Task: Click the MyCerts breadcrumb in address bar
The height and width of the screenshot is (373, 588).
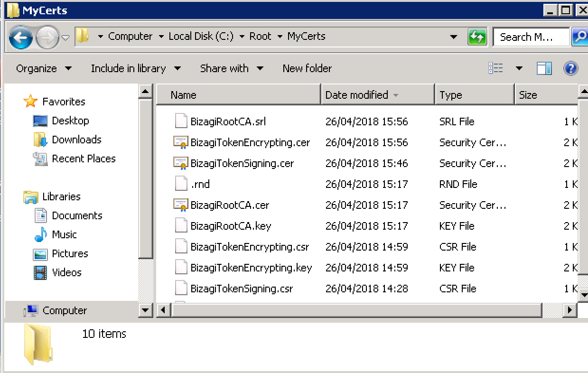Action: (306, 37)
